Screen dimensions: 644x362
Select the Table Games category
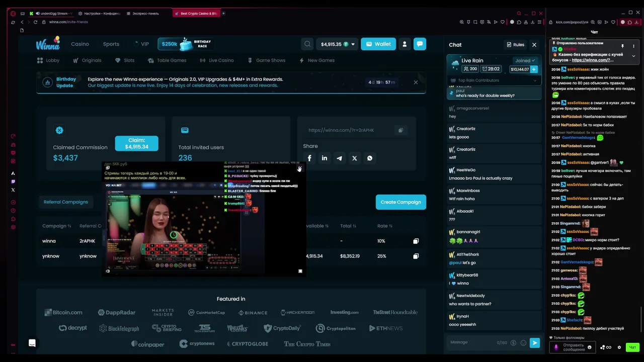167,60
